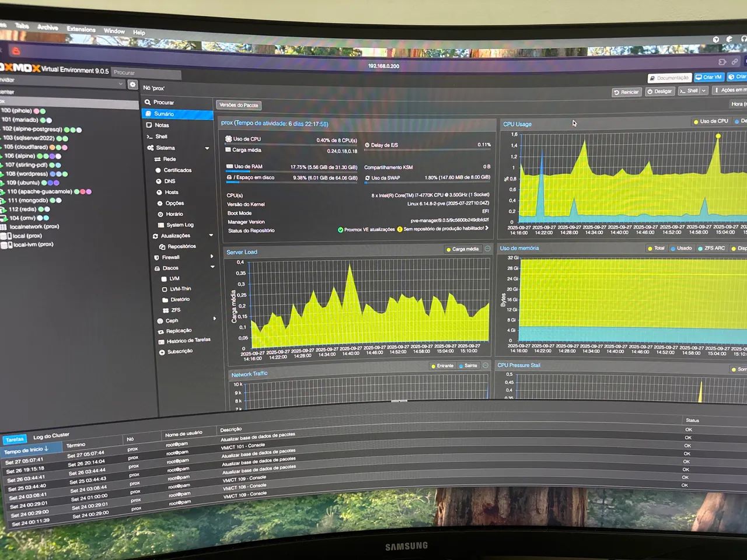Click the Reiniciar button
This screenshot has height=560, width=747.
pyautogui.click(x=627, y=92)
